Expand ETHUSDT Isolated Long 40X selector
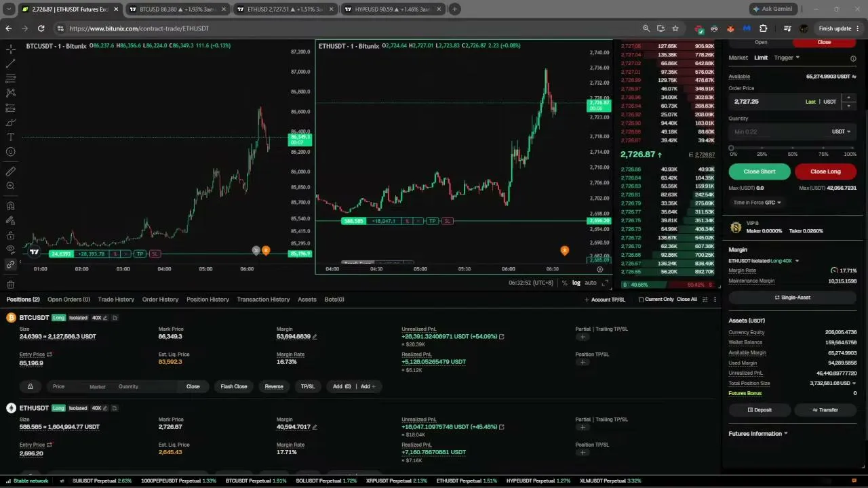The height and width of the screenshot is (488, 868). point(764,261)
